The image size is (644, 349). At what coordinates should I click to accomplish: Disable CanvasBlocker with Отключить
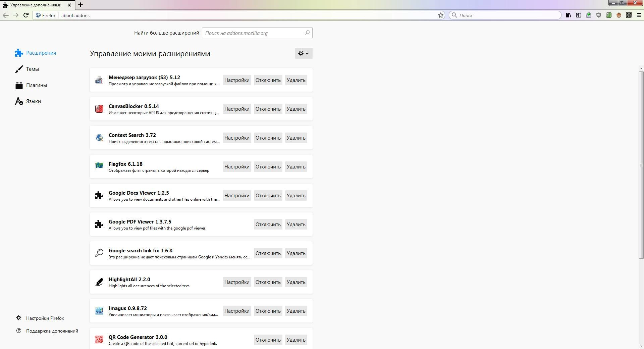tap(268, 109)
